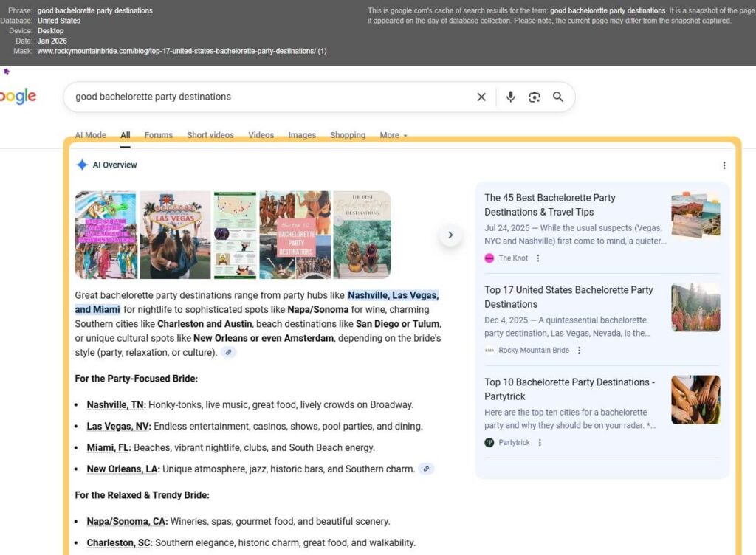Start voice search with microphone icon
This screenshot has width=756, height=555.
click(x=510, y=97)
